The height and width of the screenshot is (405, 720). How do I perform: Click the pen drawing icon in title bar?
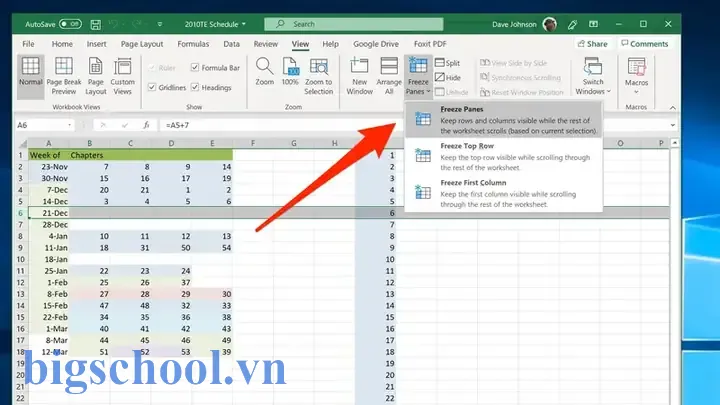572,24
